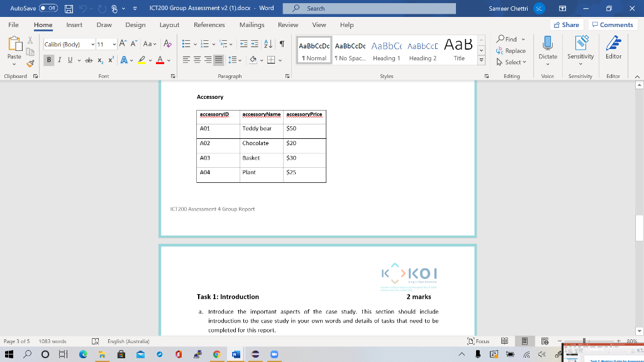644x362 pixels.
Task: Toggle Bold formatting
Action: coord(49,60)
